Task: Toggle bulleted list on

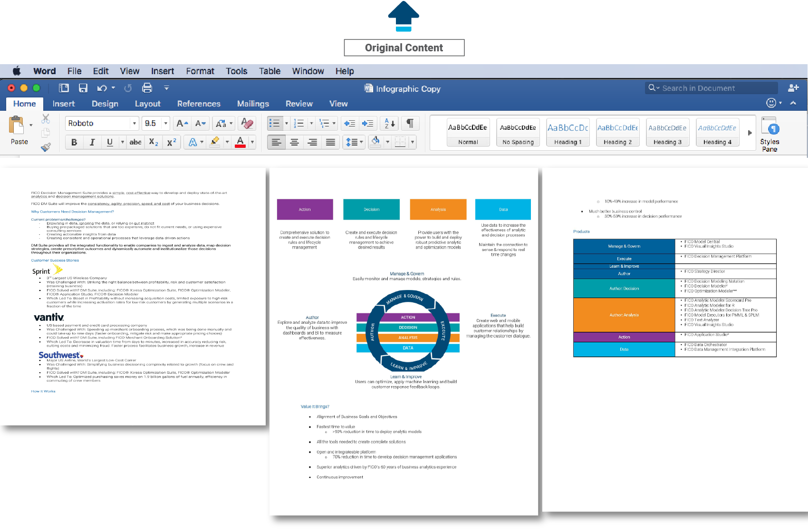Action: coord(275,124)
